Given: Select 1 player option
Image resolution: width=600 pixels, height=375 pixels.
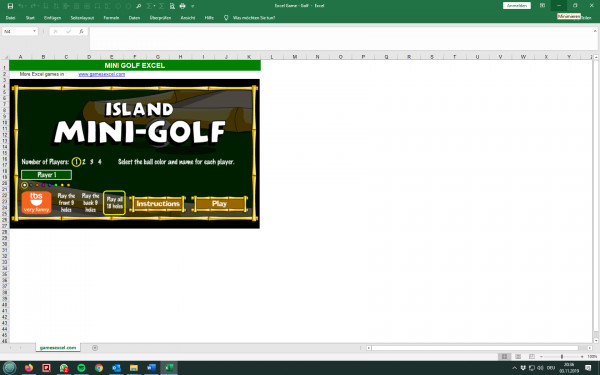Looking at the screenshot, I should [76, 162].
